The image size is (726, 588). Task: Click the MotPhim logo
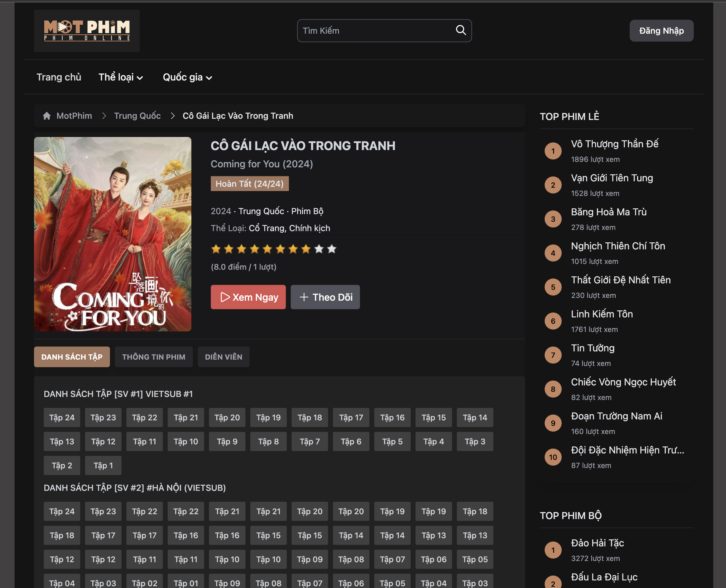(x=87, y=30)
